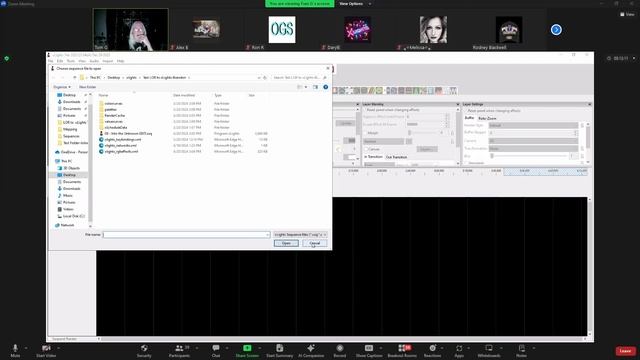Click the Start Summary icon
Viewport: 640px width, 360px height.
click(x=280, y=348)
